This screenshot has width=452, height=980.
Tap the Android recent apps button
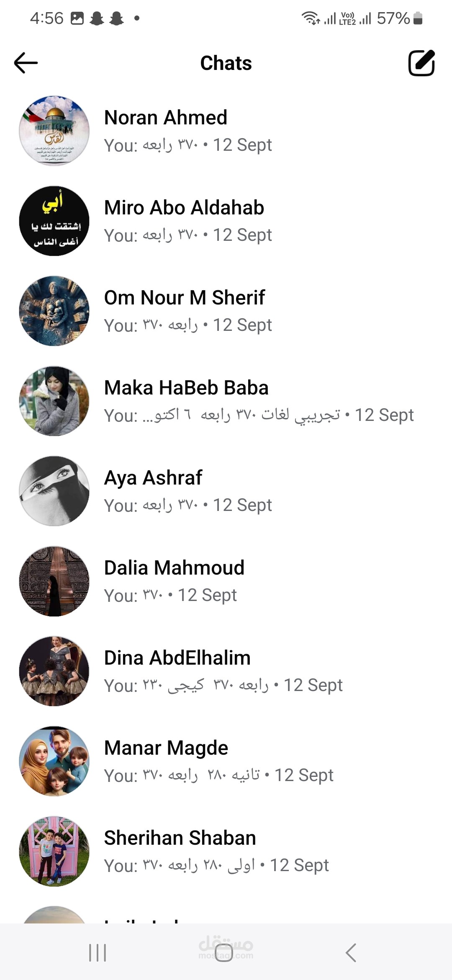[98, 953]
